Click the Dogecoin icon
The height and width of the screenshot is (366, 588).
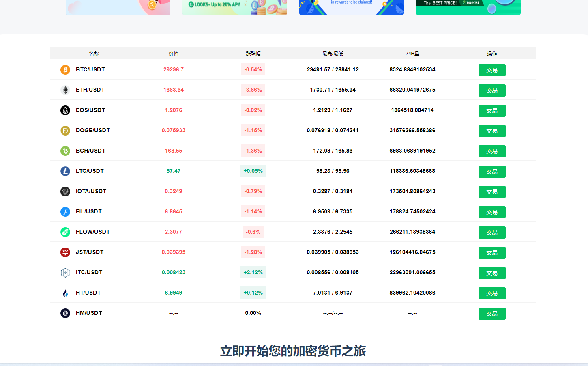pyautogui.click(x=65, y=131)
